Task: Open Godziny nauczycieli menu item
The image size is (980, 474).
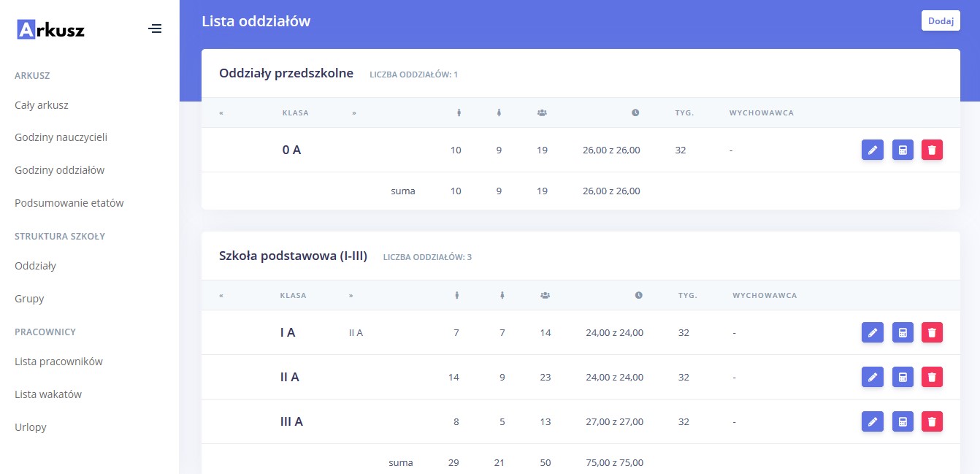Action: [61, 137]
